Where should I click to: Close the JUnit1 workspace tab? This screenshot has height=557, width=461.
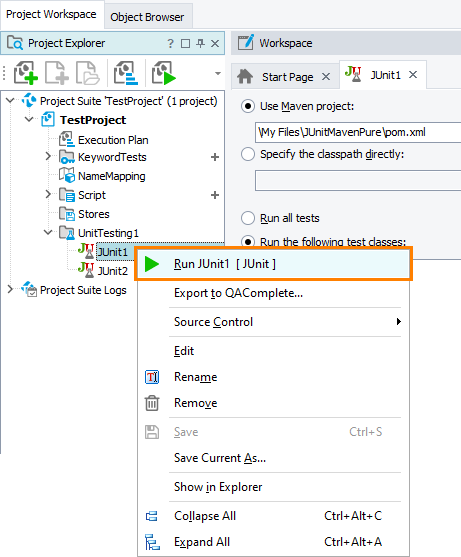[413, 75]
